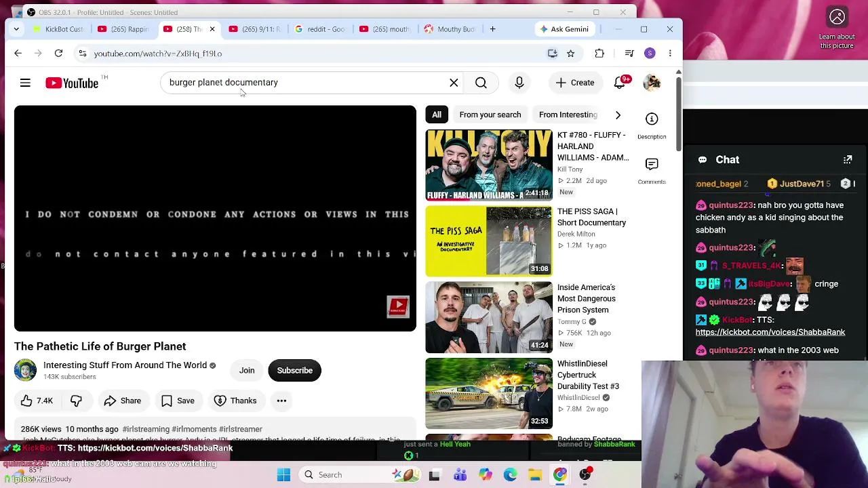Open Microsoft Teams from the taskbar
Image resolution: width=868 pixels, height=488 pixels.
[x=460, y=475]
